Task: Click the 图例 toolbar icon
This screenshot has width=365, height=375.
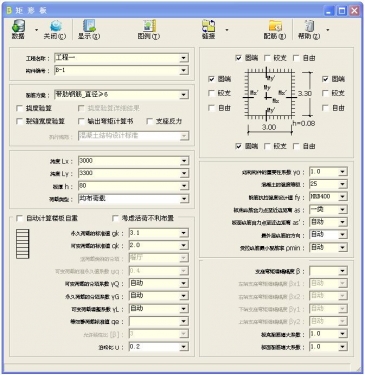Action: tap(149, 26)
